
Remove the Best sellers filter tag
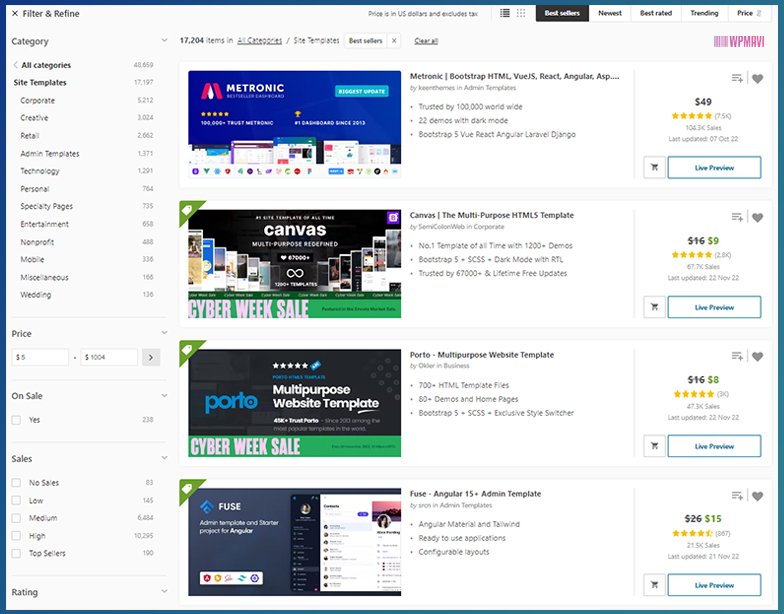click(394, 40)
